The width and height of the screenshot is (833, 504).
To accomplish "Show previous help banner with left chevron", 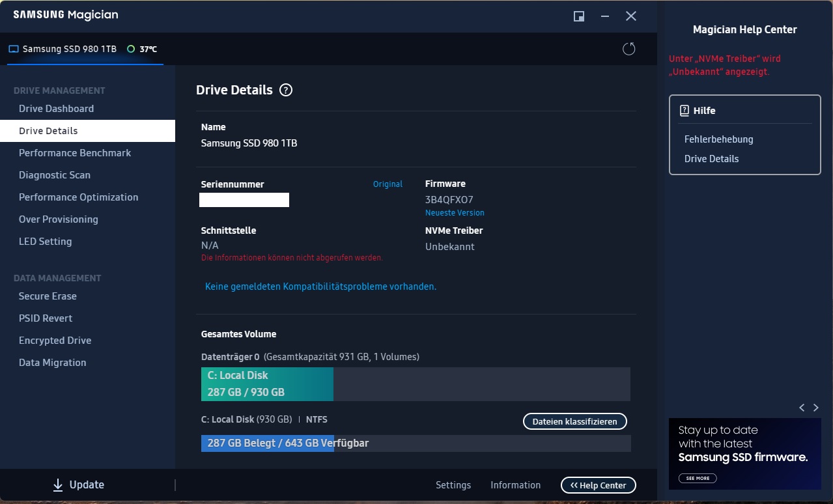I will (802, 408).
